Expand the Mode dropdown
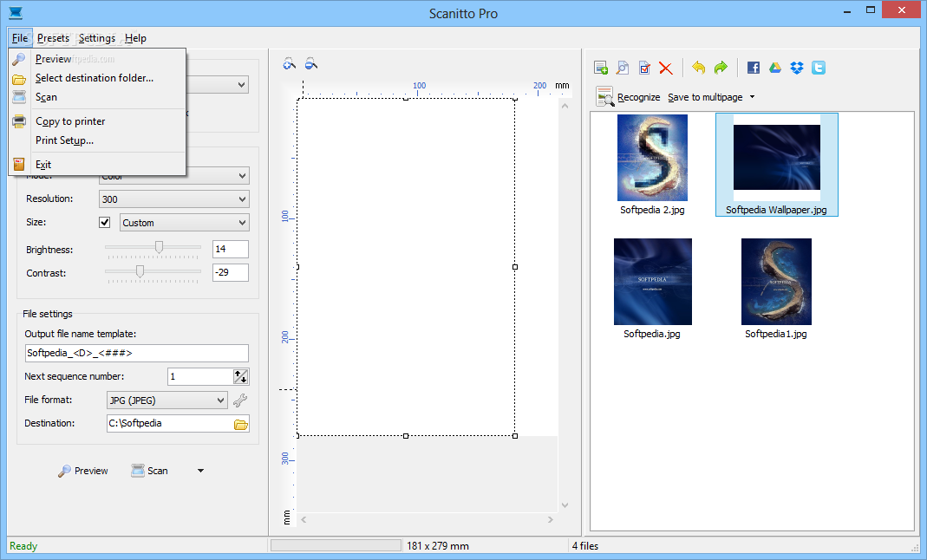This screenshot has width=927, height=560. (242, 175)
